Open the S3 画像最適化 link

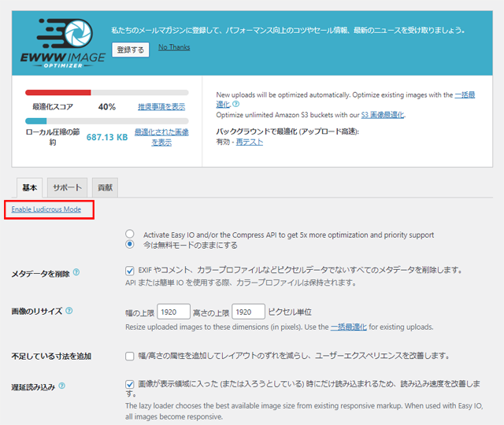(x=383, y=115)
